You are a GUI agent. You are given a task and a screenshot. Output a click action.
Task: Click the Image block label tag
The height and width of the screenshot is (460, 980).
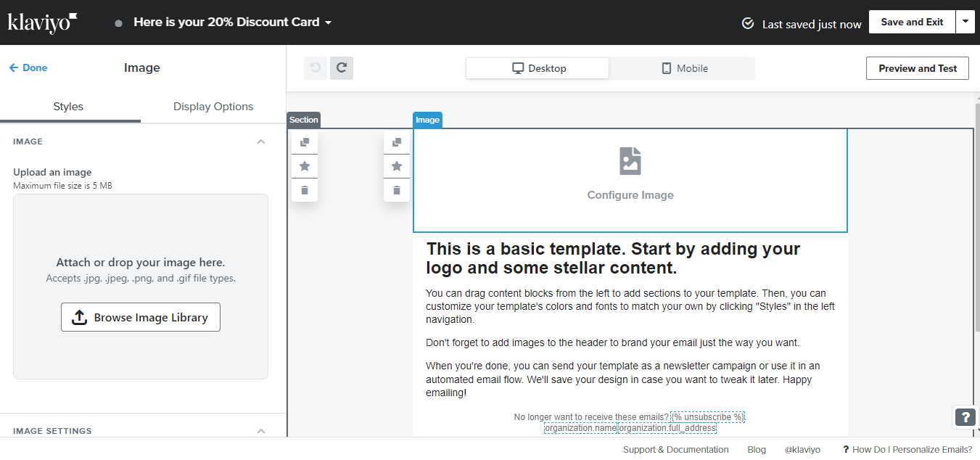point(427,120)
